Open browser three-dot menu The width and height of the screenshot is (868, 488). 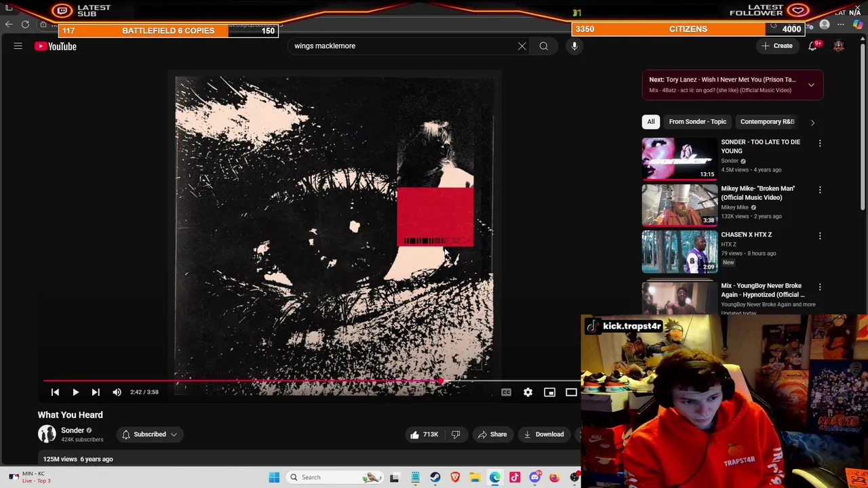pos(841,24)
